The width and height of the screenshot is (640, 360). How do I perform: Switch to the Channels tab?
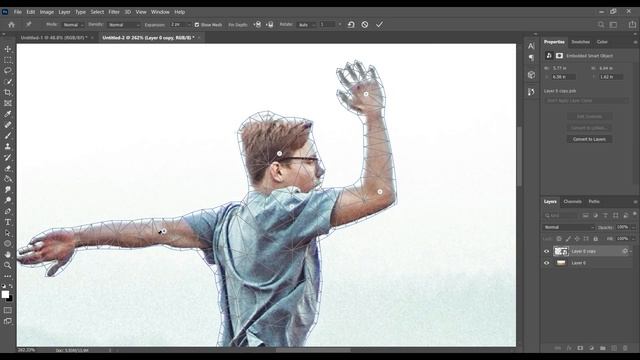572,202
